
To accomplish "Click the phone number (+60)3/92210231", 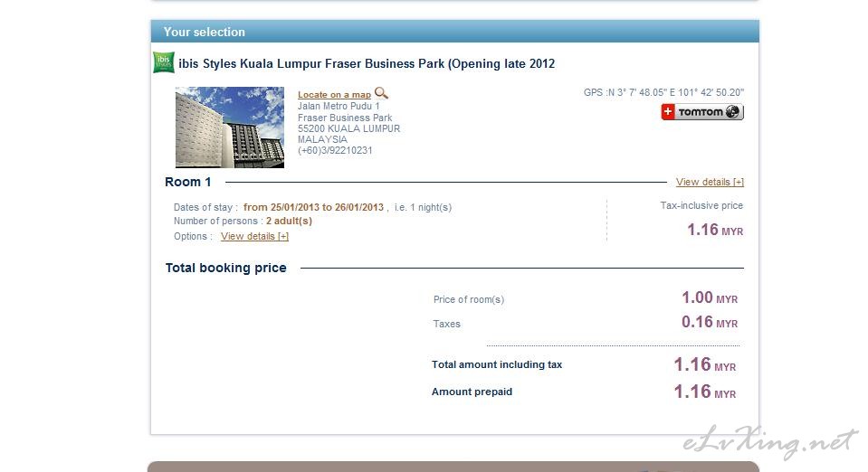I will pyautogui.click(x=335, y=150).
